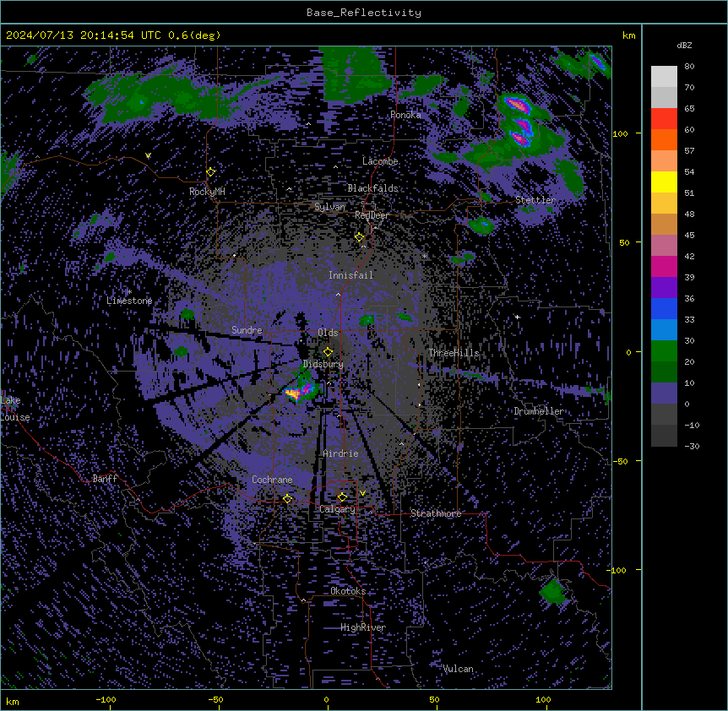Click the Okotoks town label
728x711 pixels.
coord(348,591)
